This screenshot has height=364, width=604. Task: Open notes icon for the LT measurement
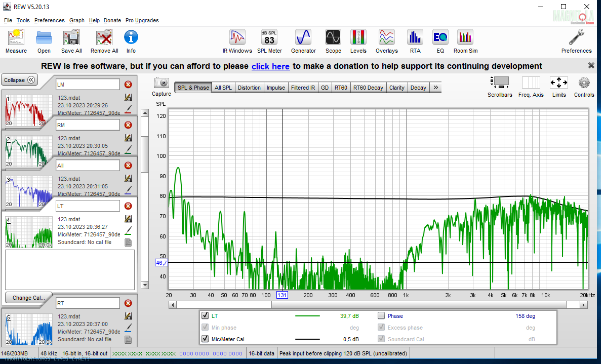pyautogui.click(x=128, y=242)
